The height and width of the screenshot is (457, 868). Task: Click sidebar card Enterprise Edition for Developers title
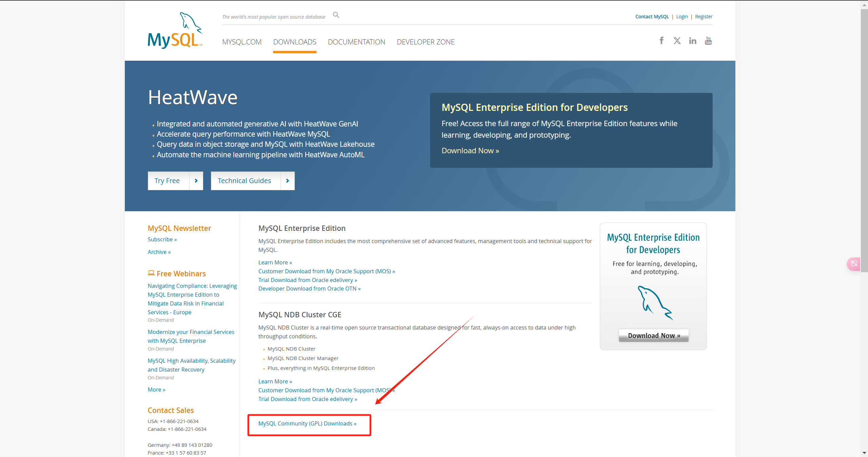tap(653, 243)
